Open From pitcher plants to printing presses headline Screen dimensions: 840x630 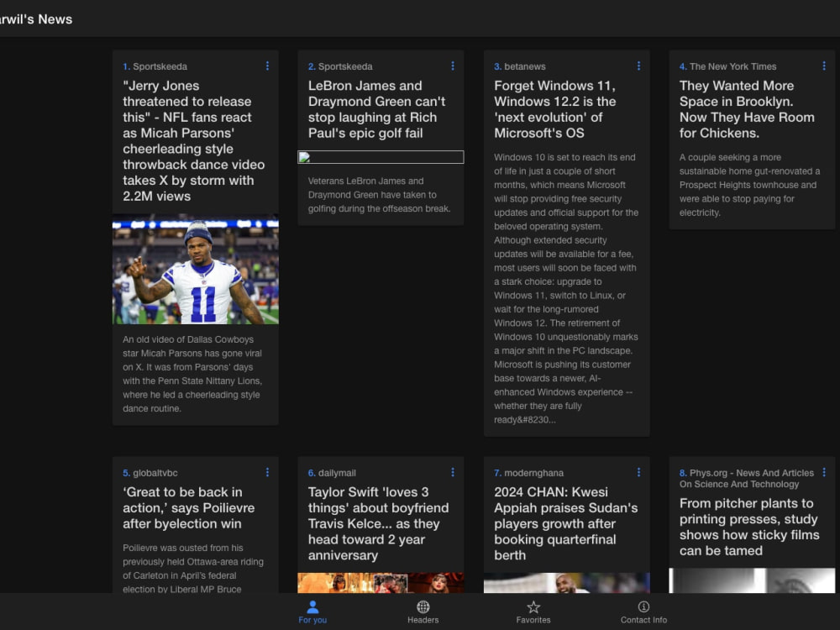click(x=749, y=528)
